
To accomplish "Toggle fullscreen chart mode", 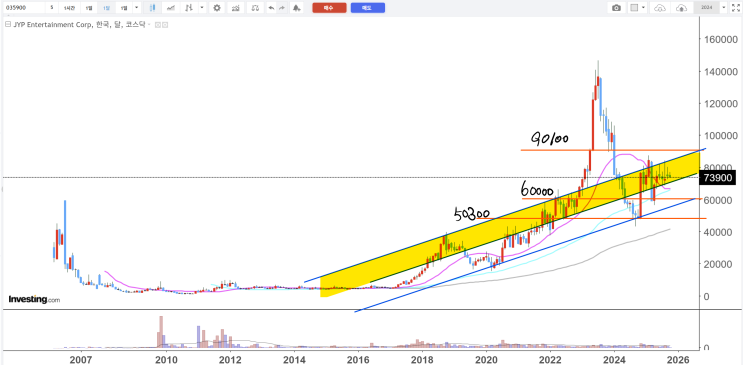I will 736,8.
